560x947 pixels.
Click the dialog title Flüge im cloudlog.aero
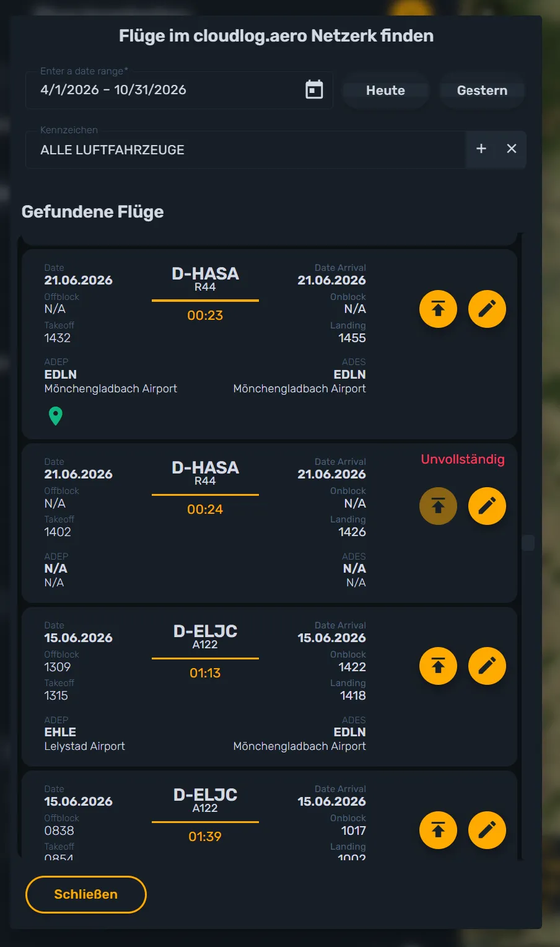click(x=276, y=36)
